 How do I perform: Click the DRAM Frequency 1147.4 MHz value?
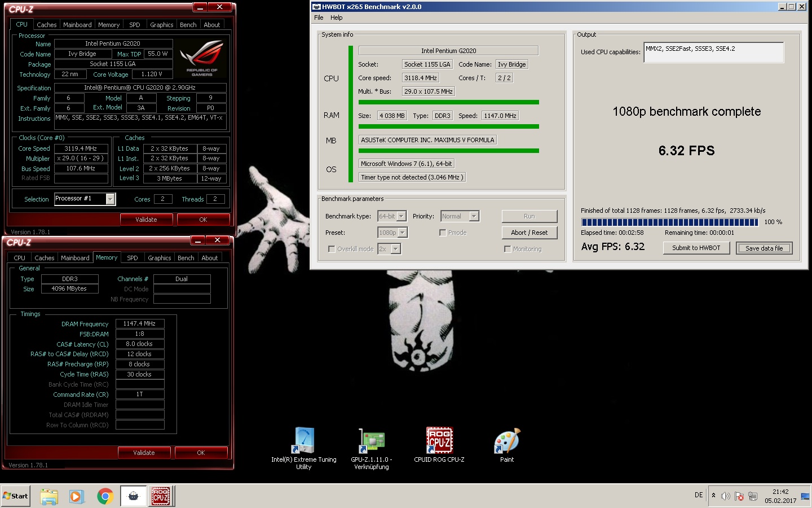(140, 323)
